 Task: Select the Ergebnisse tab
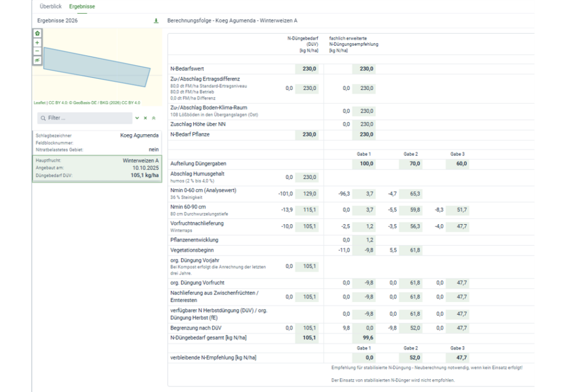(x=82, y=6)
